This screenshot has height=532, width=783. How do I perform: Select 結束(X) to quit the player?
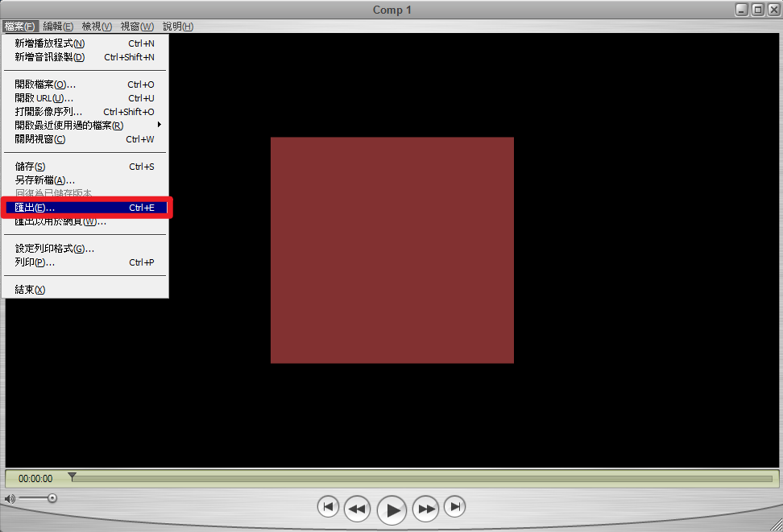pos(85,290)
